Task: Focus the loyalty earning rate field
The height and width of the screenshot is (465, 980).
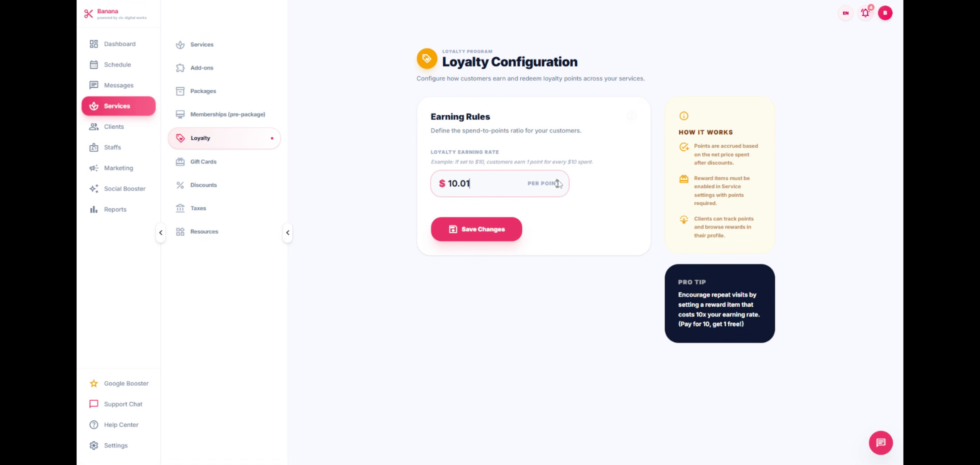Action: (x=482, y=183)
